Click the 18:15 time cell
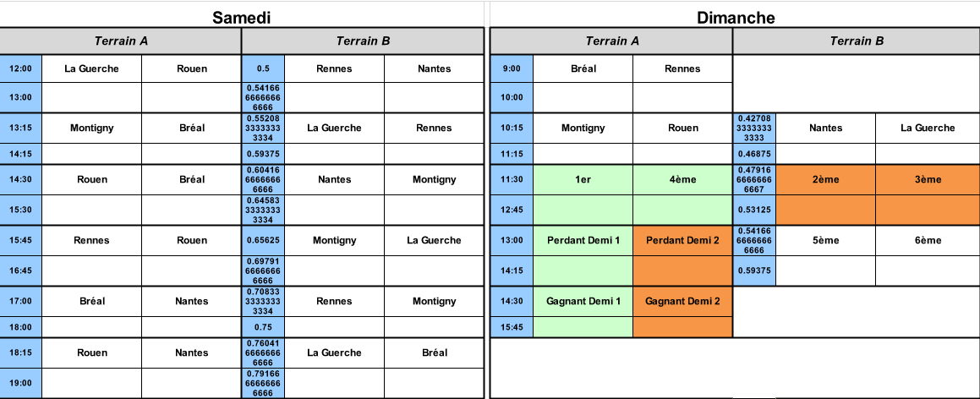Viewport: 980px width, 399px height. click(20, 353)
